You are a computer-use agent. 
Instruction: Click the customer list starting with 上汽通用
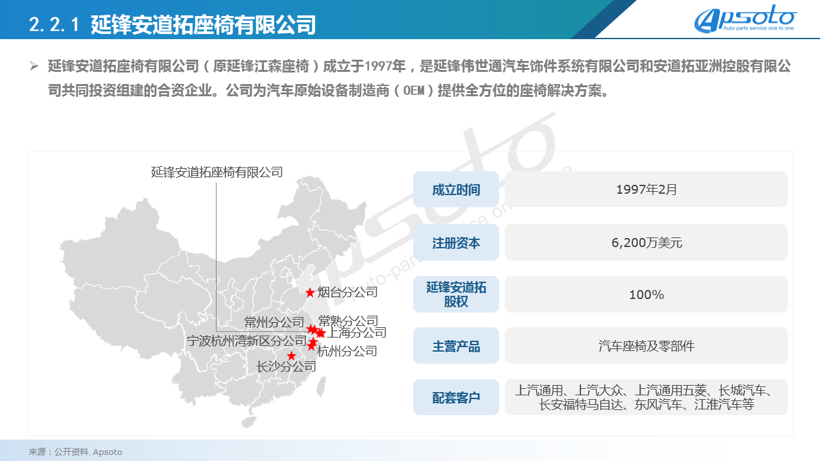point(646,398)
